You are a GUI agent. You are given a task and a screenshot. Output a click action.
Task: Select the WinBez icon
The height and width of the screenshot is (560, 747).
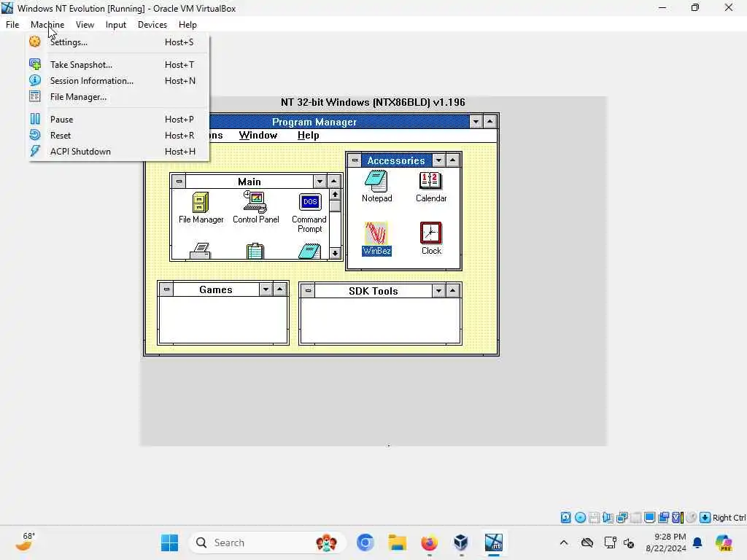click(376, 233)
